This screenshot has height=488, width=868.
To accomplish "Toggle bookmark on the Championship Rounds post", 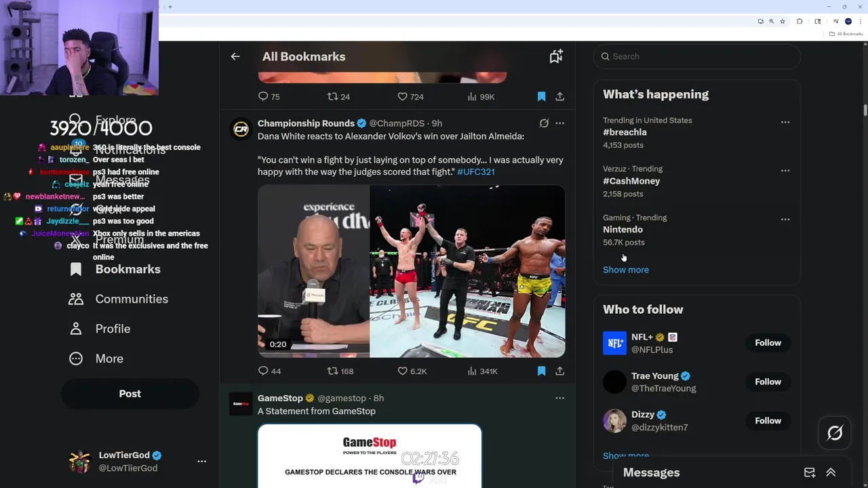I will (x=541, y=371).
